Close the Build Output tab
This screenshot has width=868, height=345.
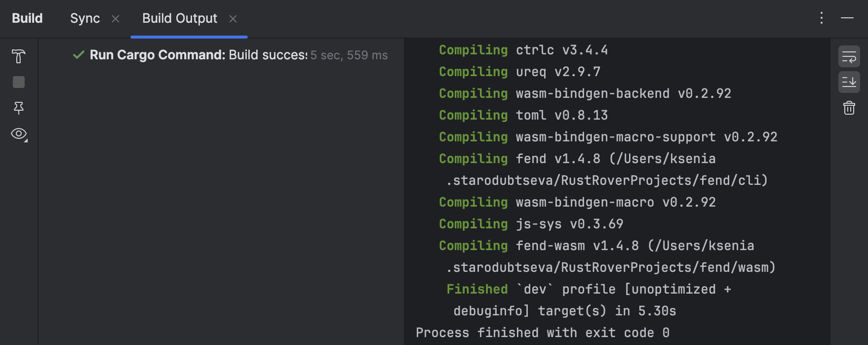point(233,19)
